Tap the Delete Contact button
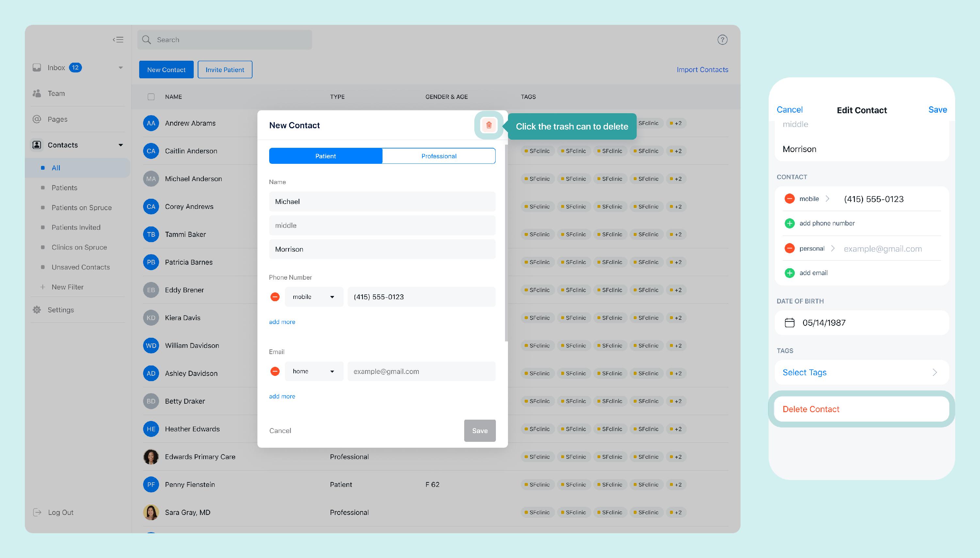 pyautogui.click(x=861, y=409)
